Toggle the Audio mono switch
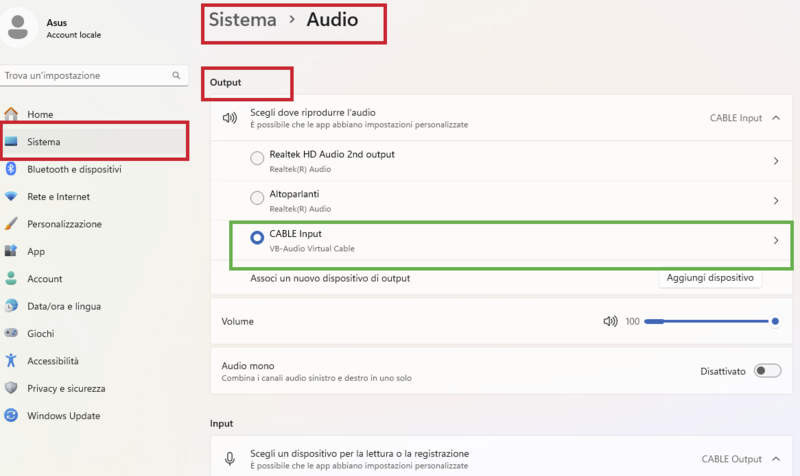Viewport: 800px width, 476px height. tap(767, 371)
